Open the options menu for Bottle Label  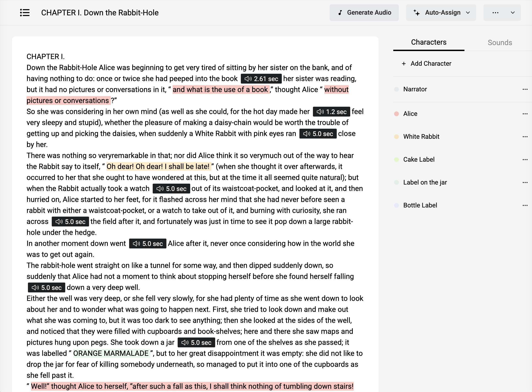(525, 205)
